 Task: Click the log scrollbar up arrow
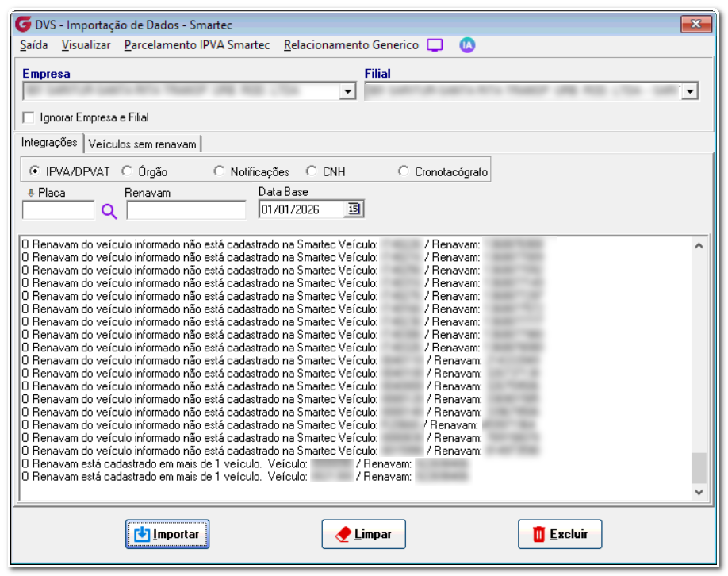tap(699, 246)
